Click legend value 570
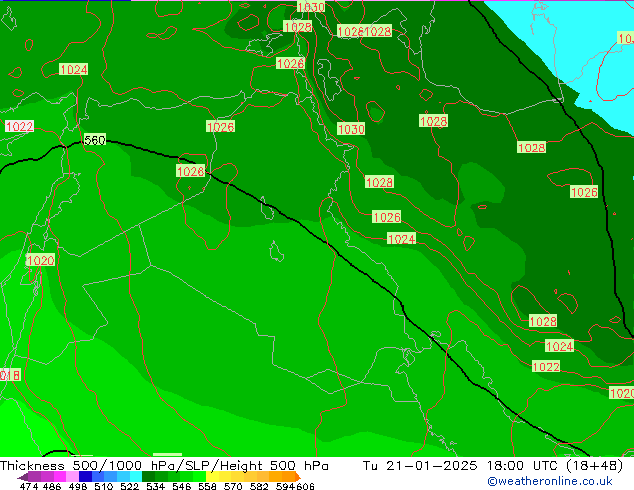The height and width of the screenshot is (490, 634). click(x=233, y=486)
